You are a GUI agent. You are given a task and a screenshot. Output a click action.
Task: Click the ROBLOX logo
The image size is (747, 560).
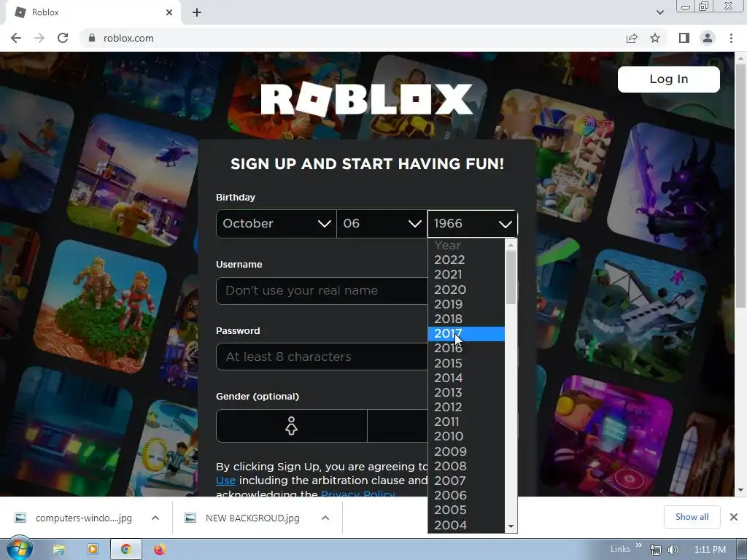367,99
